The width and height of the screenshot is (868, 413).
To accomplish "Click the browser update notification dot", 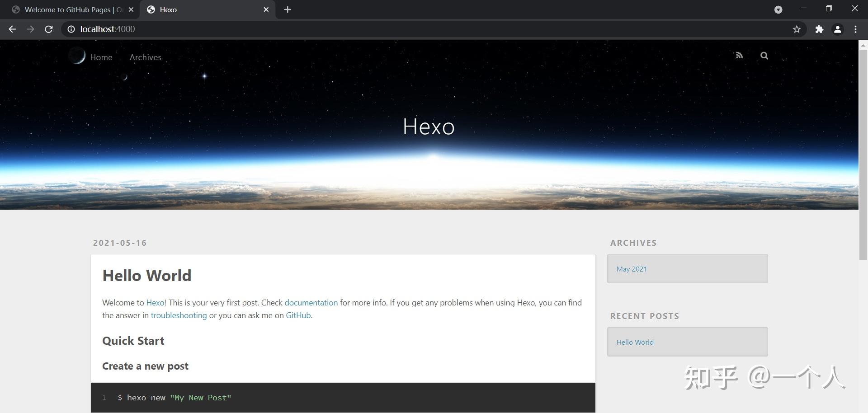I will point(778,9).
